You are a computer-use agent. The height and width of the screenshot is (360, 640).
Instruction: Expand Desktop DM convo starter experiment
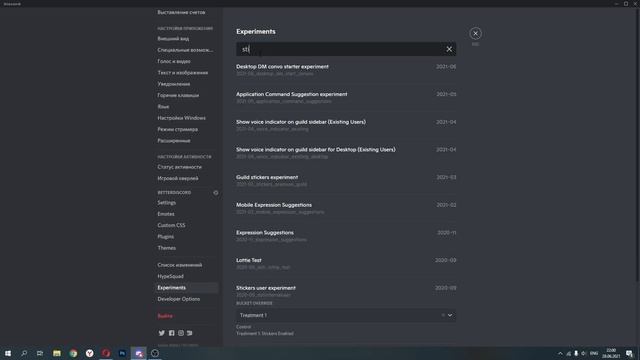346,70
